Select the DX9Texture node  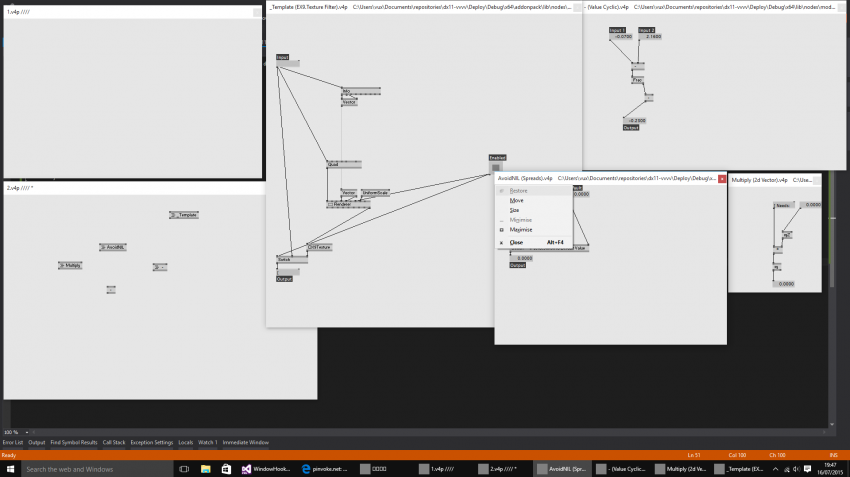319,246
